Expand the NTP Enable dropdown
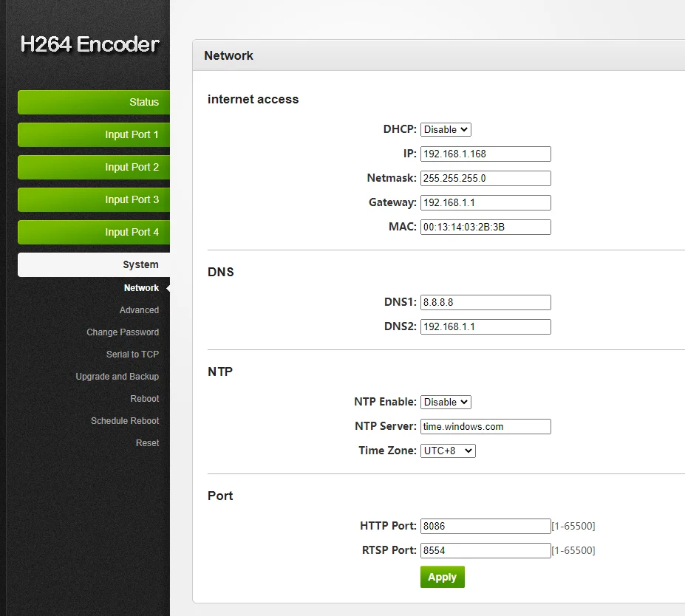The height and width of the screenshot is (616, 685). pyautogui.click(x=446, y=402)
